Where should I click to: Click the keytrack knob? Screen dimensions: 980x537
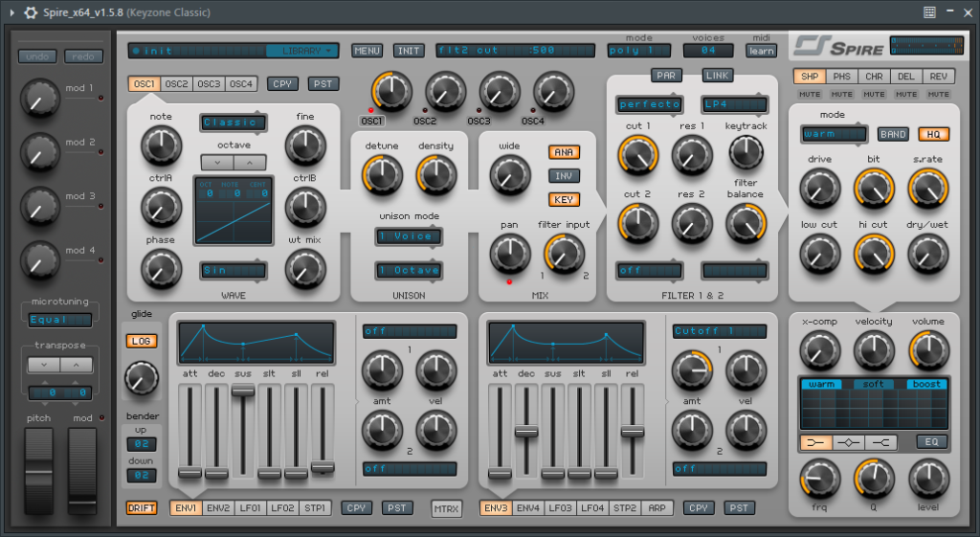coord(746,152)
